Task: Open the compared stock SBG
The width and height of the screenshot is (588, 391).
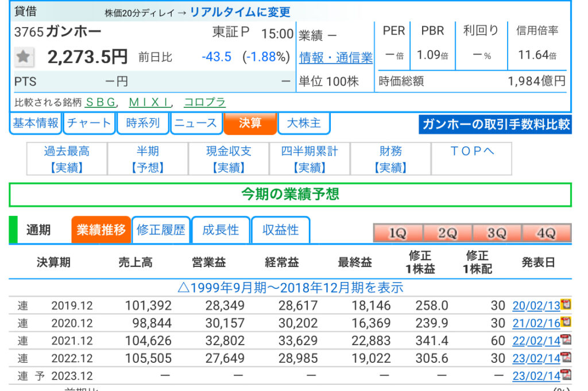Action: pos(100,102)
